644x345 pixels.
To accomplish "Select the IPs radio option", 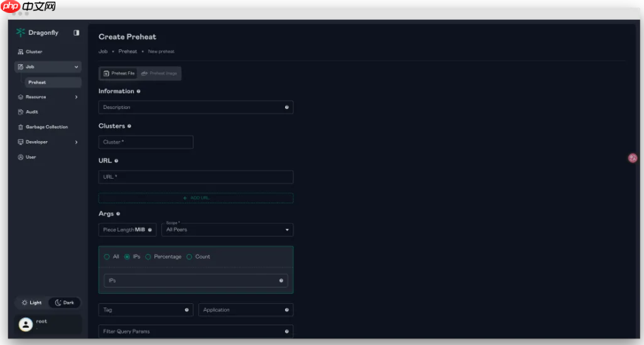I will pyautogui.click(x=127, y=257).
